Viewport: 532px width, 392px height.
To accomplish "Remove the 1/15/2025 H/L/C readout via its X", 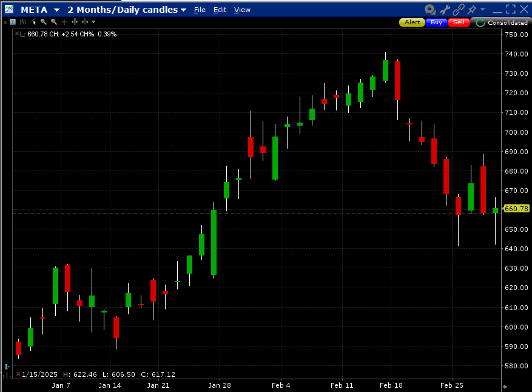I will tap(18, 374).
